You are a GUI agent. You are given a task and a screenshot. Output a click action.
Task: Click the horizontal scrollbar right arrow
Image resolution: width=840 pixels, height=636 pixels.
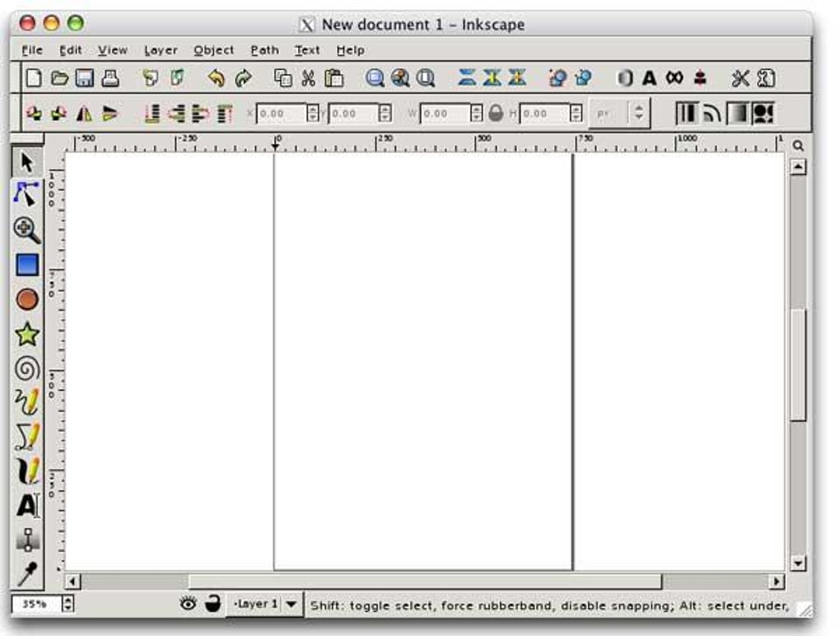pyautogui.click(x=777, y=582)
